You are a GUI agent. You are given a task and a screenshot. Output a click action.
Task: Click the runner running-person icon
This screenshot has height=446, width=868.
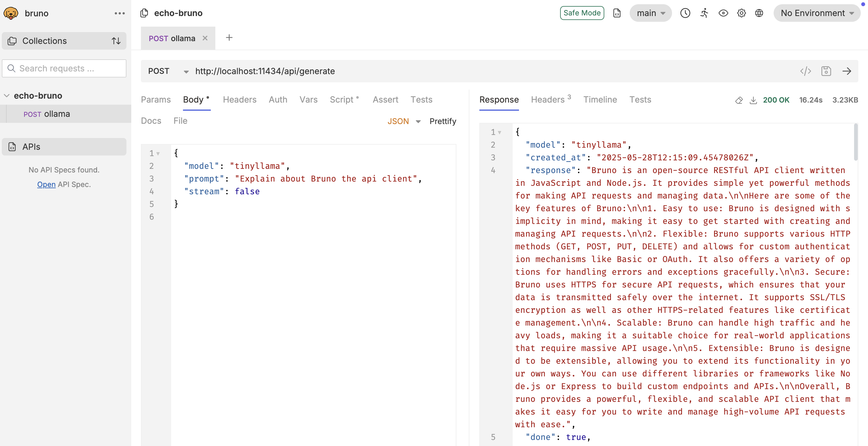[x=704, y=13]
